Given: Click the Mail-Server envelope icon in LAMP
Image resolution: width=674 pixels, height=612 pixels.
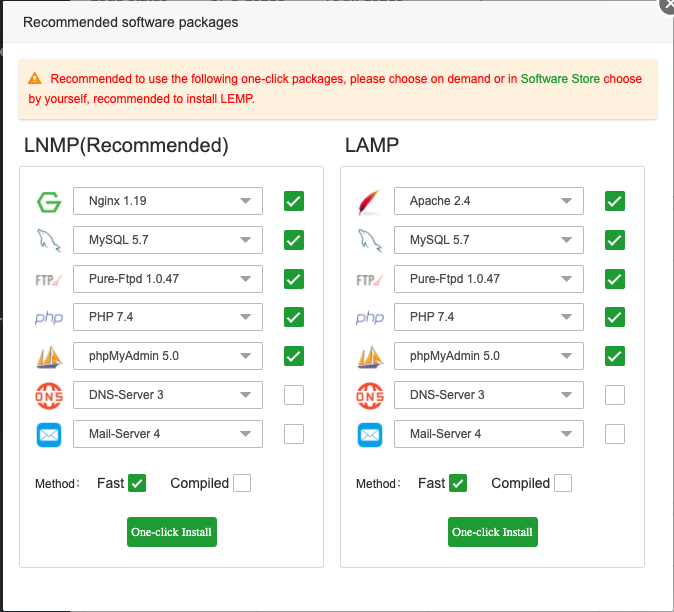Looking at the screenshot, I should (369, 434).
